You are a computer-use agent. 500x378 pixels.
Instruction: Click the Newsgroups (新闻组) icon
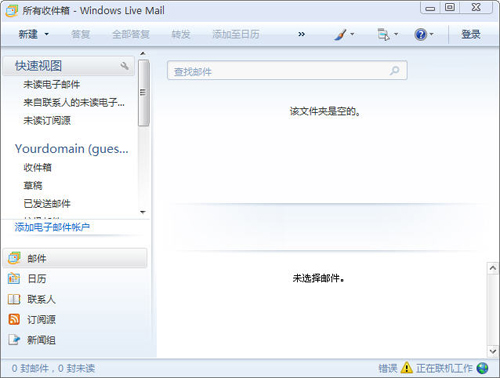pos(14,340)
